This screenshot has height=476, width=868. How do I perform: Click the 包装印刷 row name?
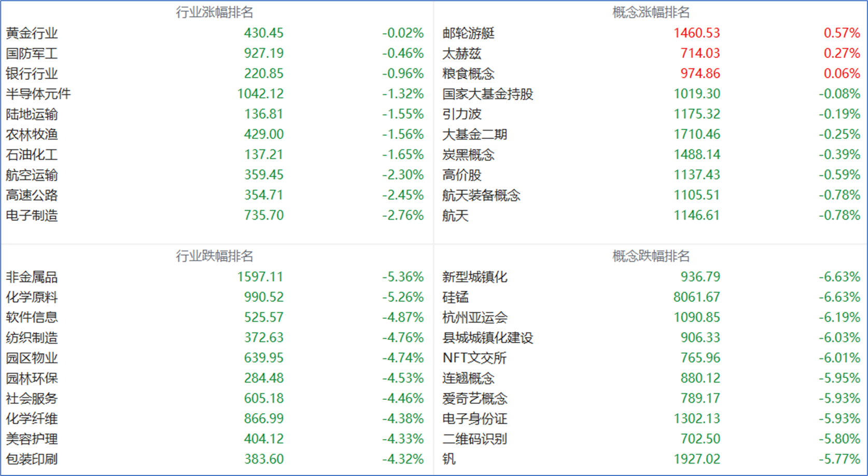coord(32,459)
